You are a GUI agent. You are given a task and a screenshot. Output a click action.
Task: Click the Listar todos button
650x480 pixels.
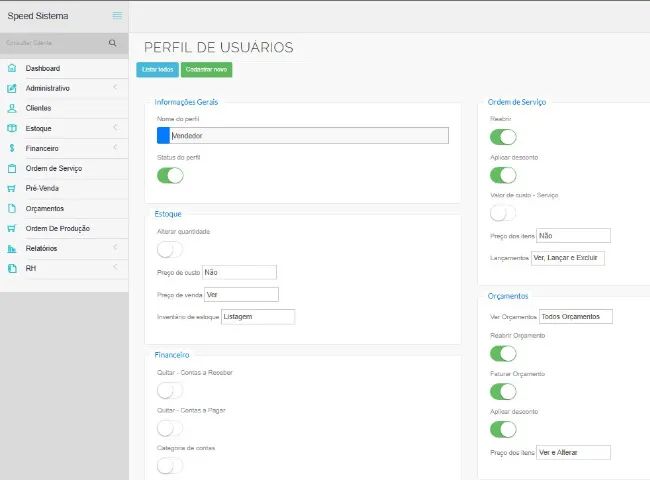pos(157,69)
